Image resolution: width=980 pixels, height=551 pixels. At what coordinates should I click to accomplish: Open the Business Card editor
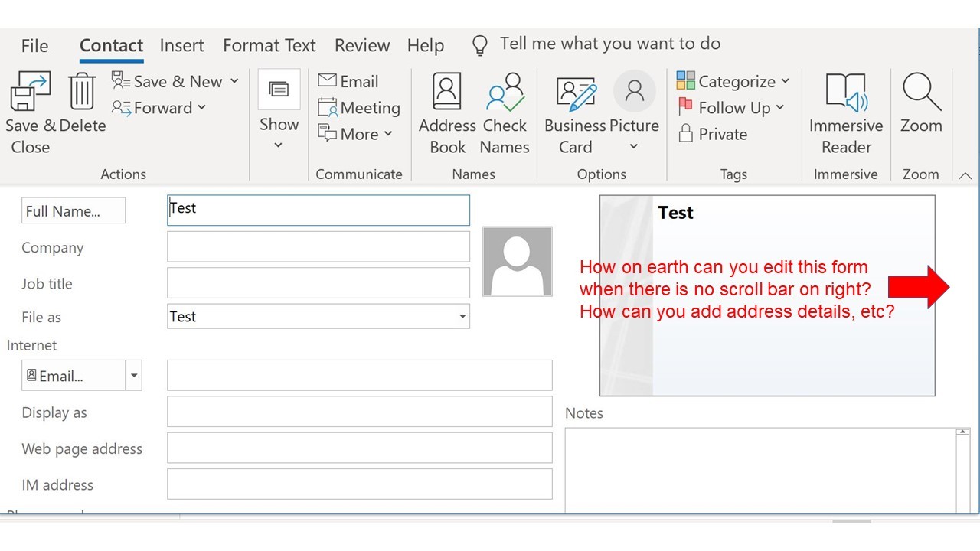[576, 113]
